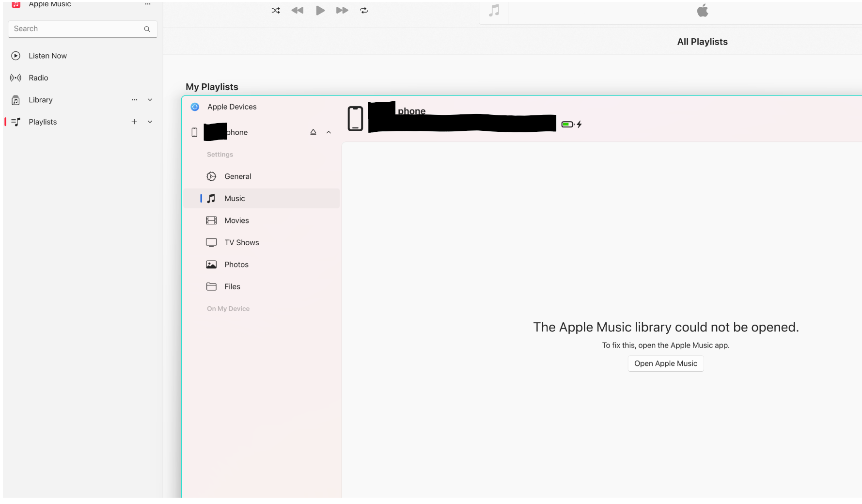Toggle repeat mode
This screenshot has height=504, width=862.
click(x=364, y=10)
